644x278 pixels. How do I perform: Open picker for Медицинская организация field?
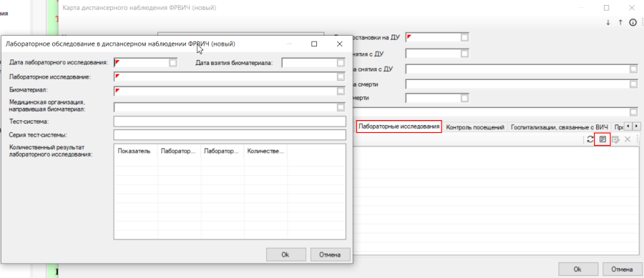(341, 107)
